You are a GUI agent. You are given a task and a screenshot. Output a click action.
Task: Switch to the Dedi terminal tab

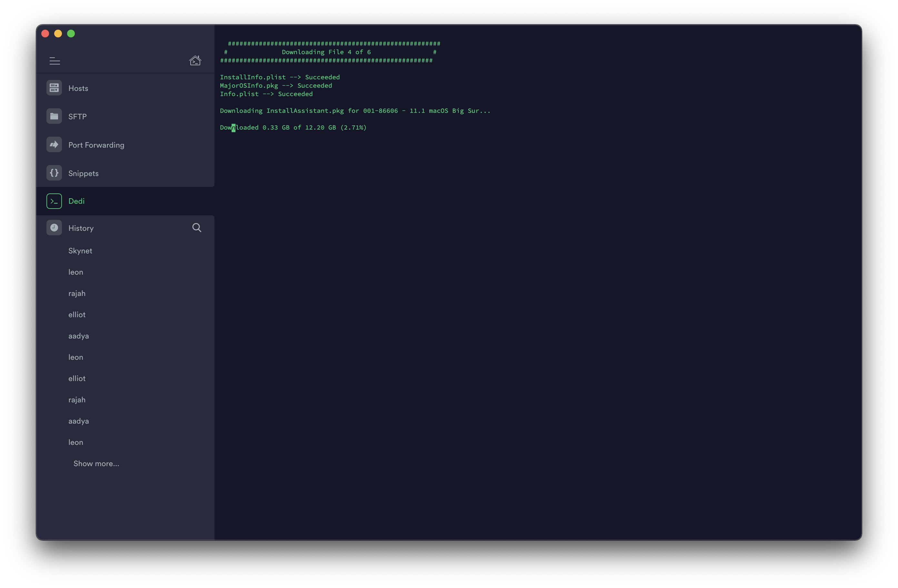[76, 201]
